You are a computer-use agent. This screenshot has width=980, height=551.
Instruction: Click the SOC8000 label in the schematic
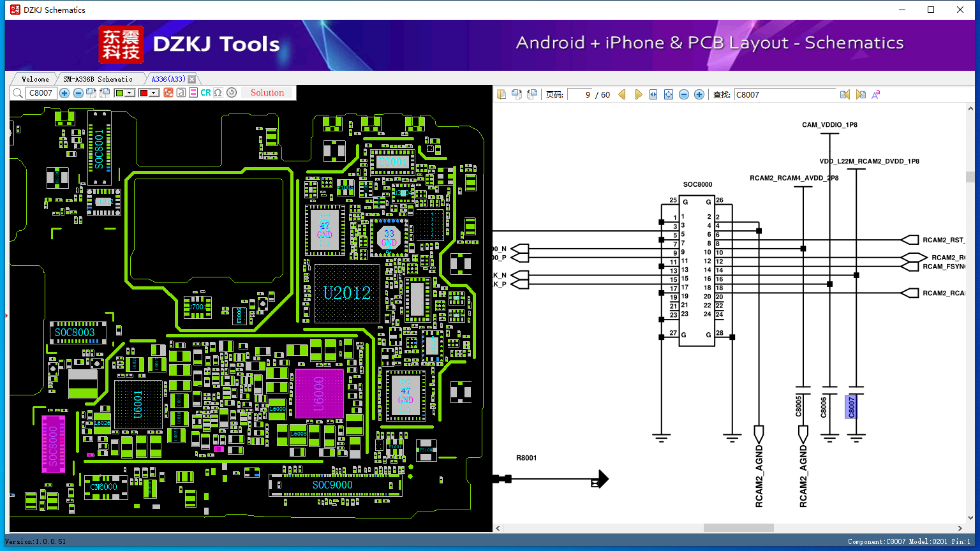pyautogui.click(x=697, y=185)
